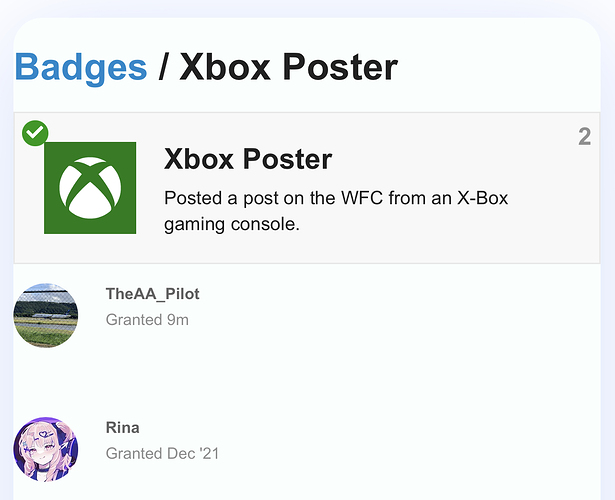Select the Rina username link
Viewport: 615px width, 500px height.
(x=123, y=428)
